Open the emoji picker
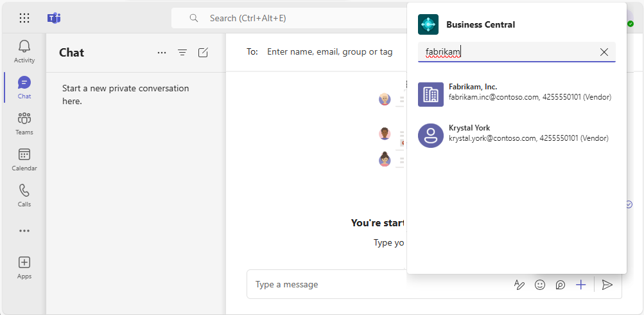Viewport: 644px width, 315px height. pos(540,285)
